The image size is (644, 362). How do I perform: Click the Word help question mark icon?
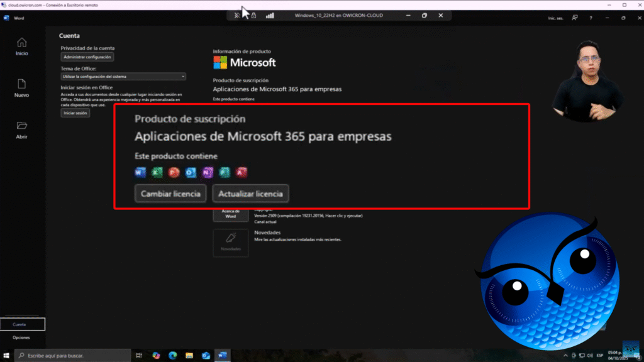click(x=591, y=18)
